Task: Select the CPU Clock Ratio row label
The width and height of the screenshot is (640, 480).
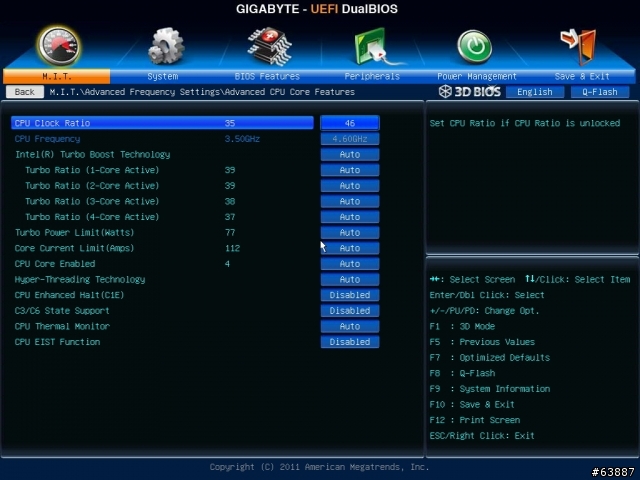Action: pos(52,123)
